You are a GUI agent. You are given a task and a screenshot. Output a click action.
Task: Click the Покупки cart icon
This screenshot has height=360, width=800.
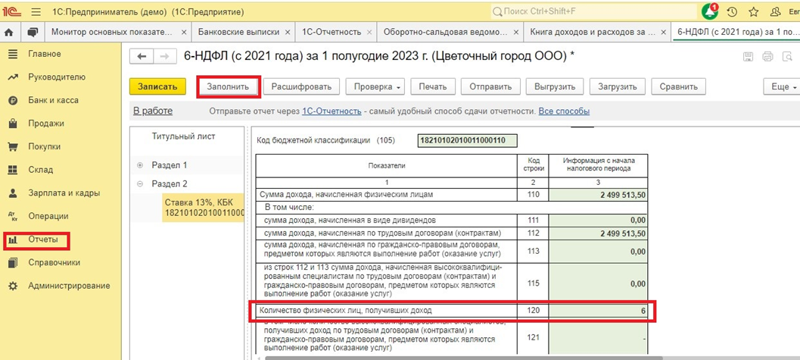(13, 147)
